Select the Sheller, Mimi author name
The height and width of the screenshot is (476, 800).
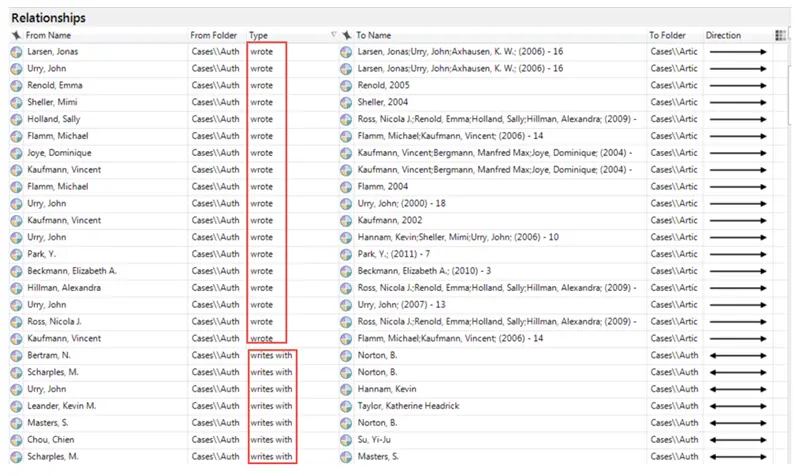[53, 102]
